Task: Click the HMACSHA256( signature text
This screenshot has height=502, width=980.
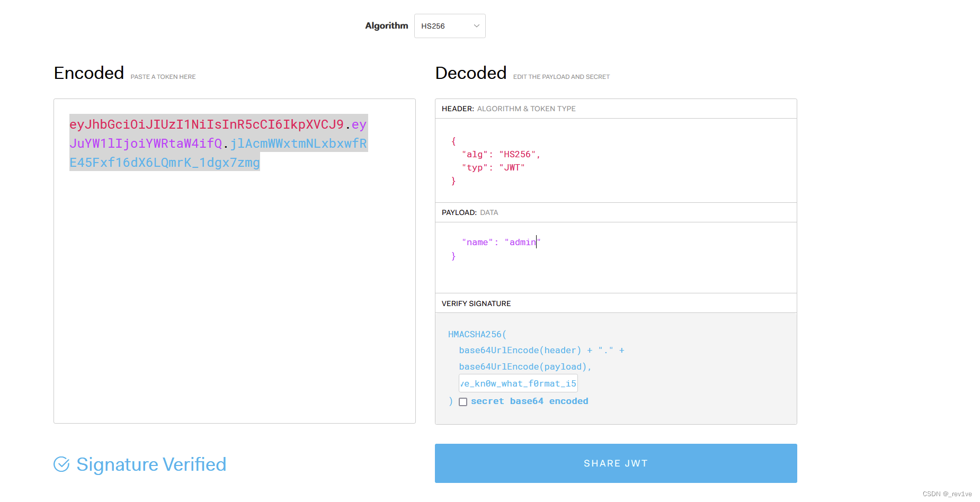Action: (x=477, y=334)
